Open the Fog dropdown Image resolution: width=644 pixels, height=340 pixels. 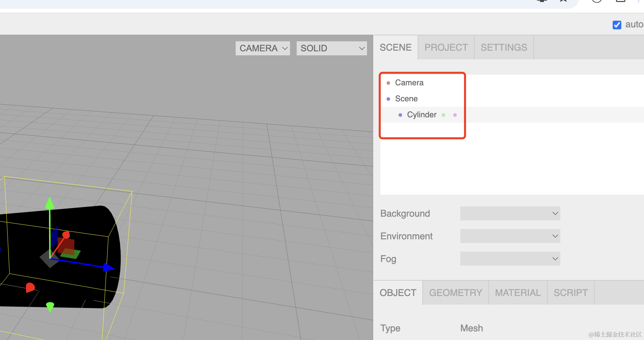click(x=510, y=259)
